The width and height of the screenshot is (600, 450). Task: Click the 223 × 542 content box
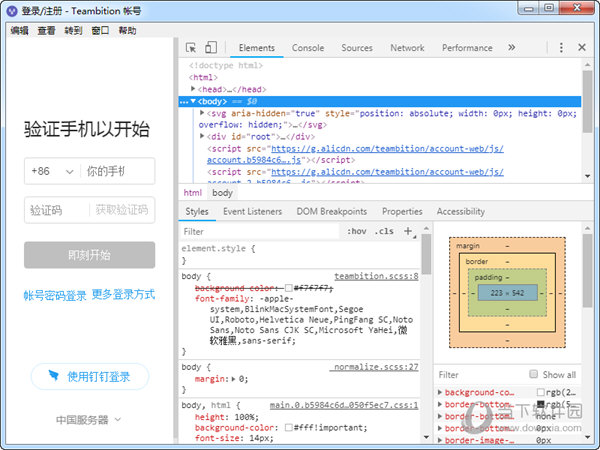(x=507, y=293)
